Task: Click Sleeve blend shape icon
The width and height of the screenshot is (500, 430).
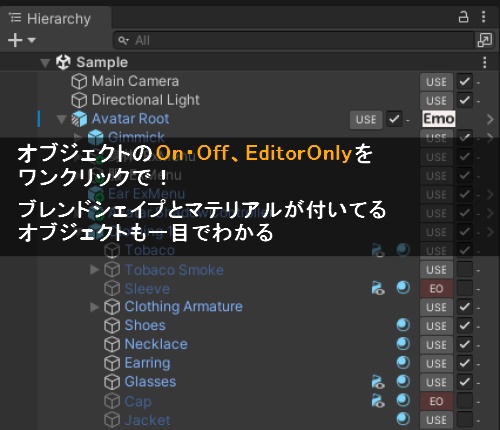Action: tap(378, 288)
